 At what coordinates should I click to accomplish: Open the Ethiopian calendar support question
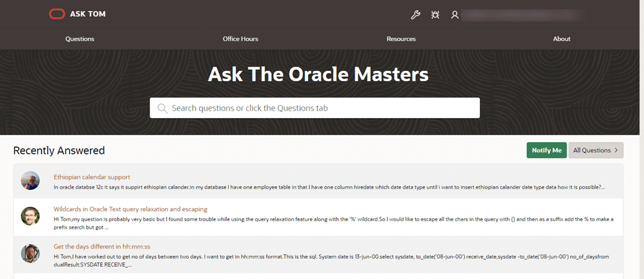tap(92, 177)
